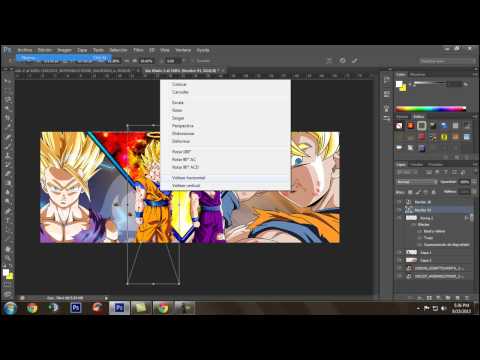Select the Type tool
Image resolution: width=480 pixels, height=360 pixels.
8,220
